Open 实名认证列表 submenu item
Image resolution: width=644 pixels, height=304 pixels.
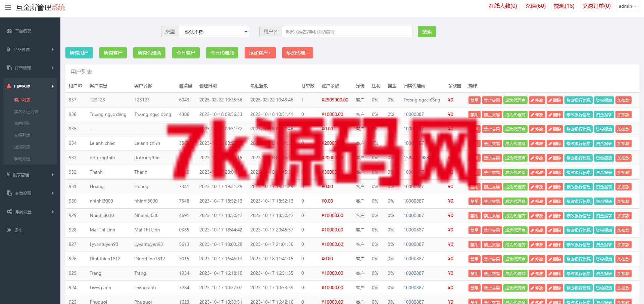[26, 112]
